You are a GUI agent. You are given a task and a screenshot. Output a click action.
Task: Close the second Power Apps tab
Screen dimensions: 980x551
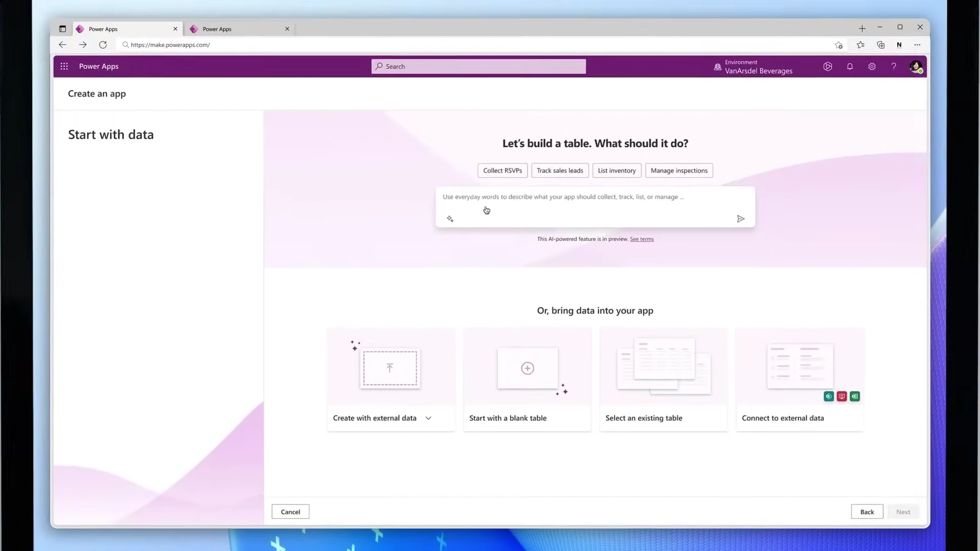[x=287, y=29]
